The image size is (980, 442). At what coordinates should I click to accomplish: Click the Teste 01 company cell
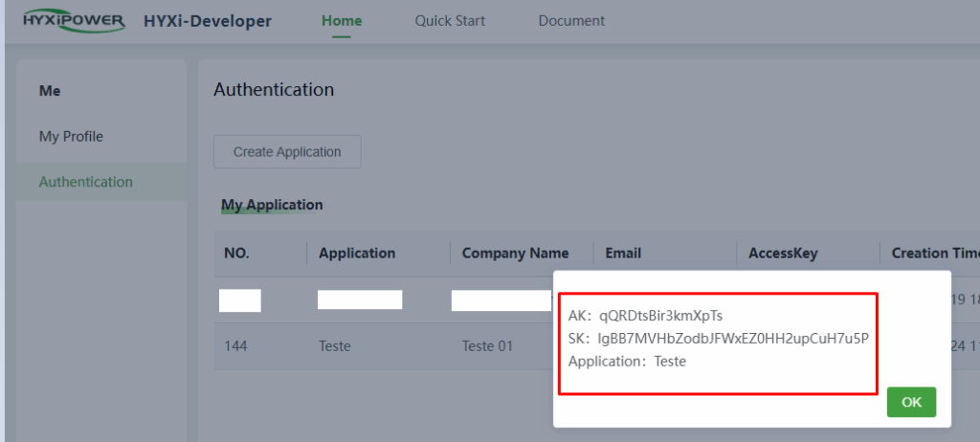pos(488,346)
